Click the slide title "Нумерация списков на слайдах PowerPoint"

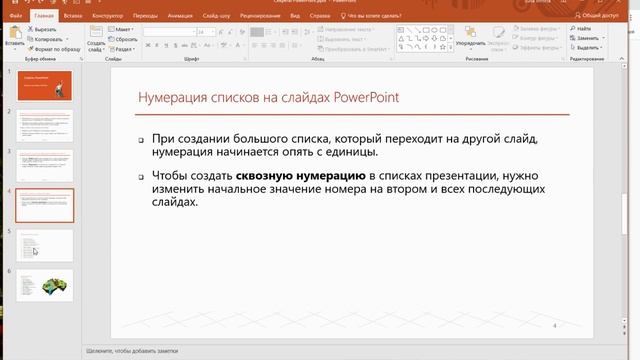click(268, 97)
